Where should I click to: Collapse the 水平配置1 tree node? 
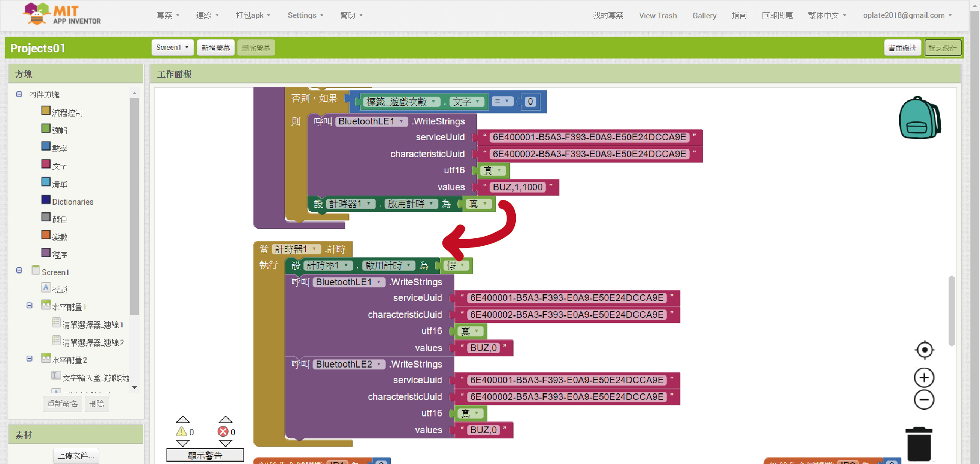29,306
